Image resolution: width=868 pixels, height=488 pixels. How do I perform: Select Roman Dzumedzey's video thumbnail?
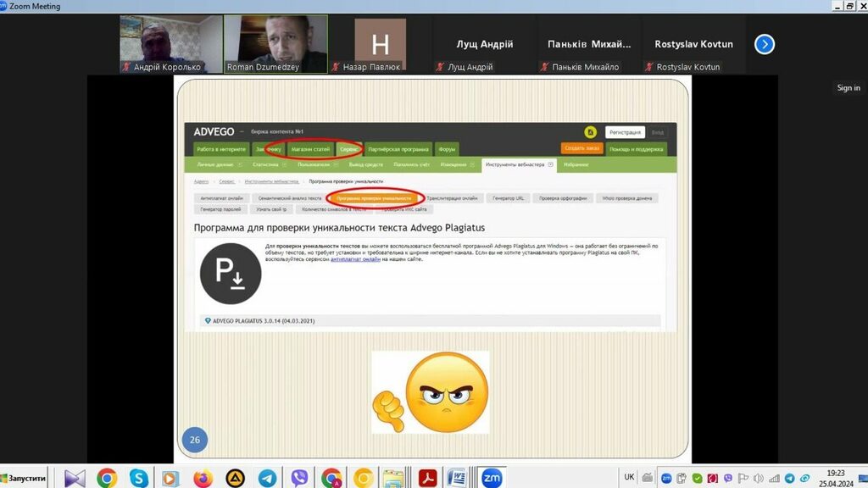pyautogui.click(x=275, y=43)
